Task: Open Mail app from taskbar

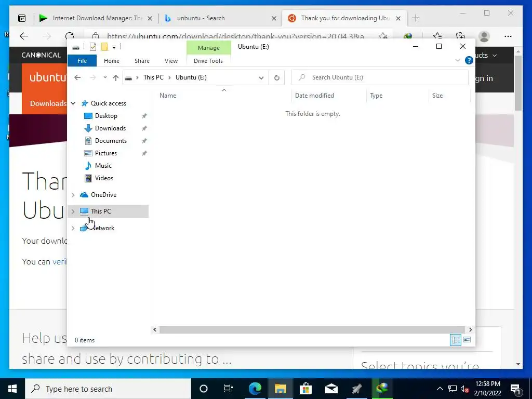Action: tap(331, 389)
